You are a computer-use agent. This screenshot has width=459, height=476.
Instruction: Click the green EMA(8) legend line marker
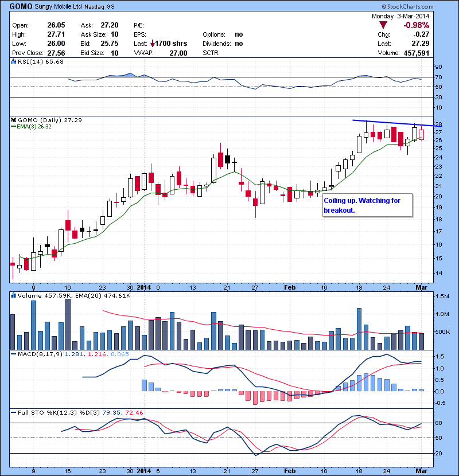[13, 127]
